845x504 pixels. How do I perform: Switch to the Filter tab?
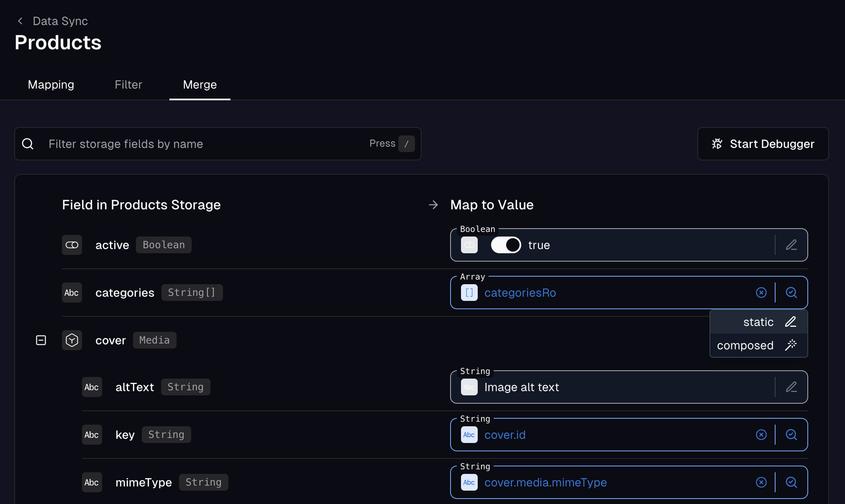[128, 84]
